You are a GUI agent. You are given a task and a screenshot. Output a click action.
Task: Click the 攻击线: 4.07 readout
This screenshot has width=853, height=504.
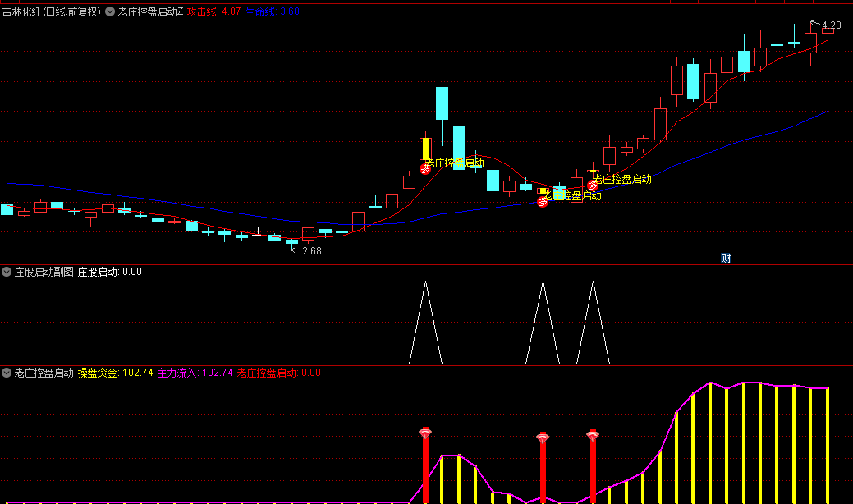(213, 11)
